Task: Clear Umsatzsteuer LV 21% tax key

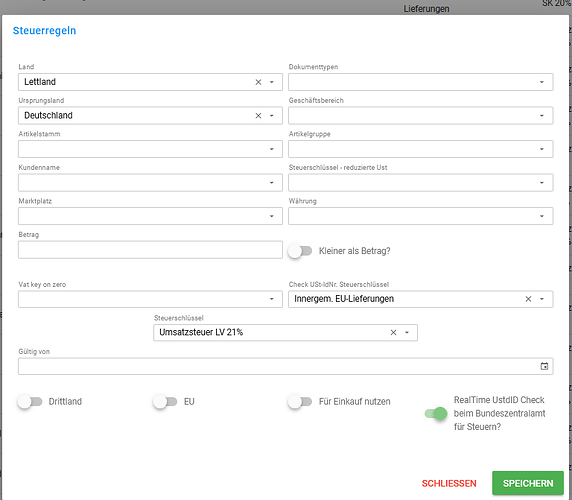Action: coord(393,333)
